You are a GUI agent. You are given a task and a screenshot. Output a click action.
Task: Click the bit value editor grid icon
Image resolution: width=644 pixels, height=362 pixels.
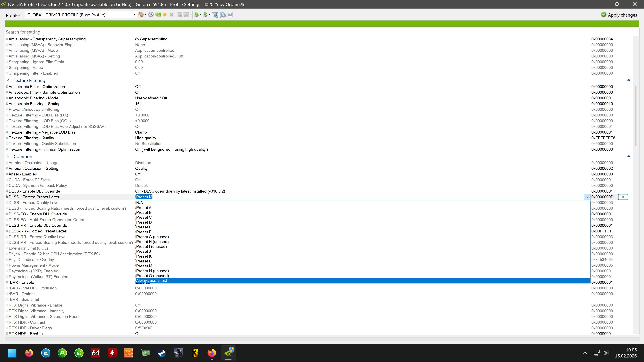pos(230,15)
